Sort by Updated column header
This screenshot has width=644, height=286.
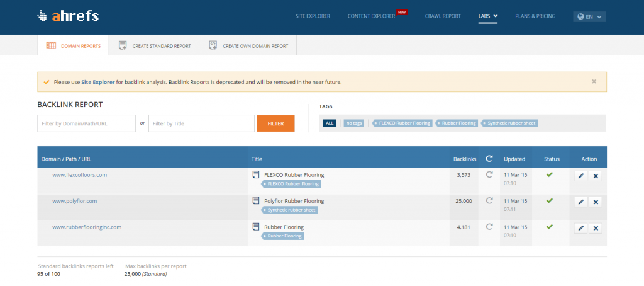[514, 159]
